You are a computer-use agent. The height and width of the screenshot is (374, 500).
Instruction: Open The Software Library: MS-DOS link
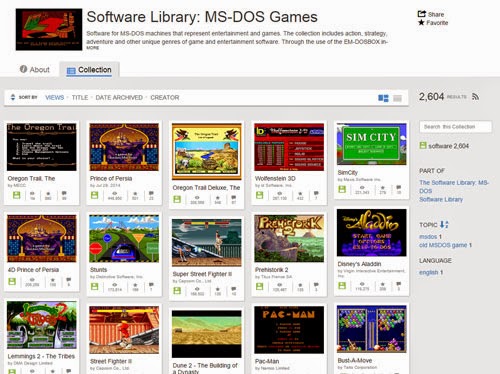click(454, 187)
